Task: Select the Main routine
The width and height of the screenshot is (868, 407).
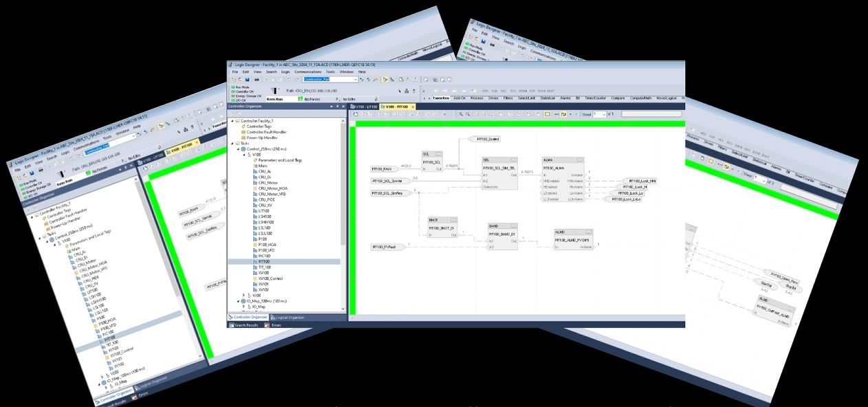Action: click(260, 166)
